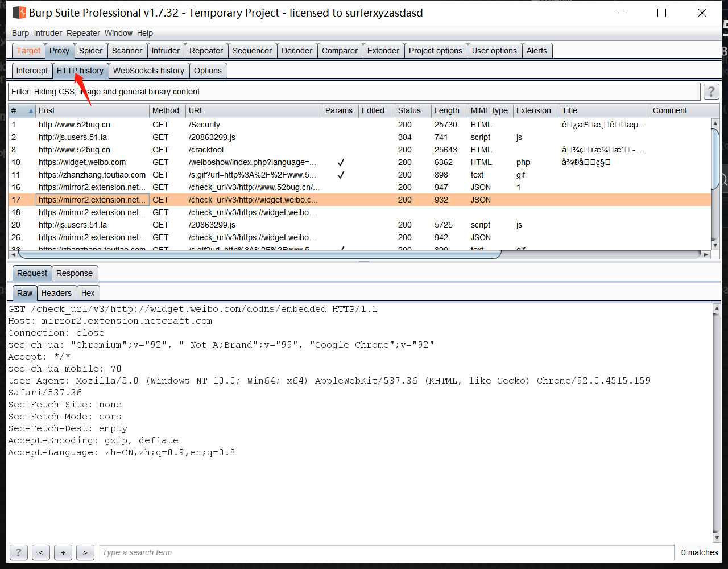
Task: Click left arrow of the table's horizontal scrollbar
Action: click(13, 254)
